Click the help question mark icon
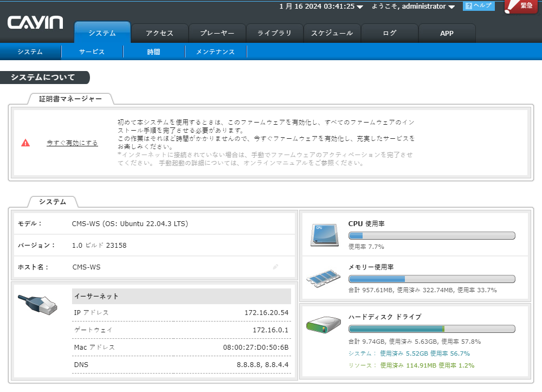542x392 pixels. click(469, 6)
